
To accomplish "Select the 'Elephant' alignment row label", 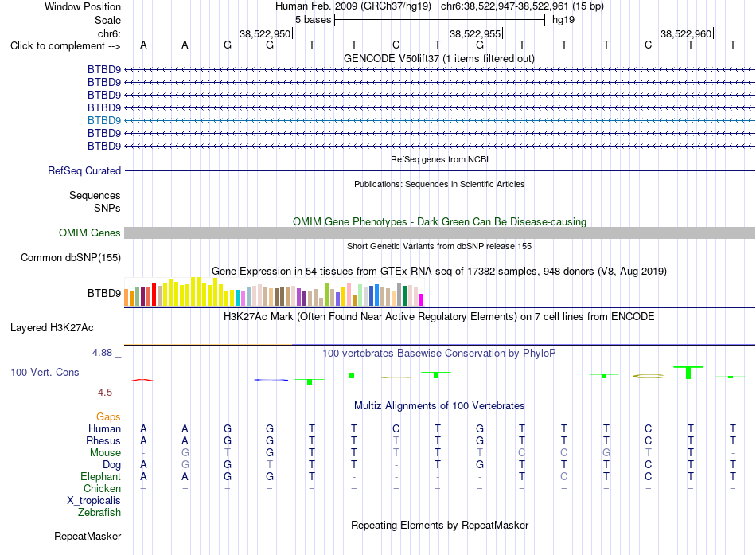I will 101,477.
